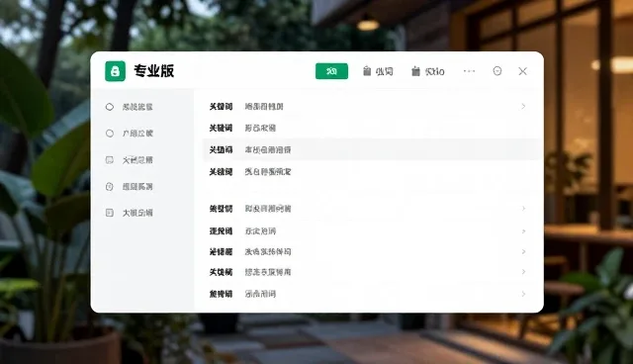This screenshot has height=364, width=633.
Task: Click the clipboard icon in the header
Action: (x=367, y=71)
